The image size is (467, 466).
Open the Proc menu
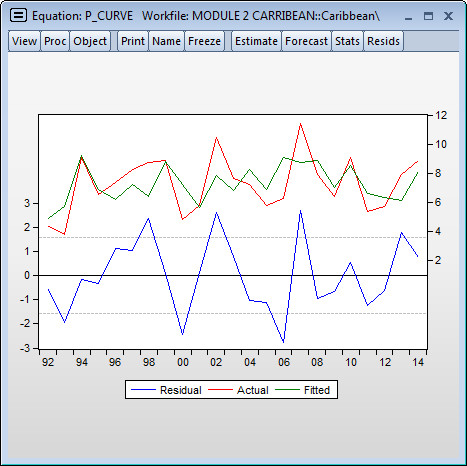(x=55, y=41)
